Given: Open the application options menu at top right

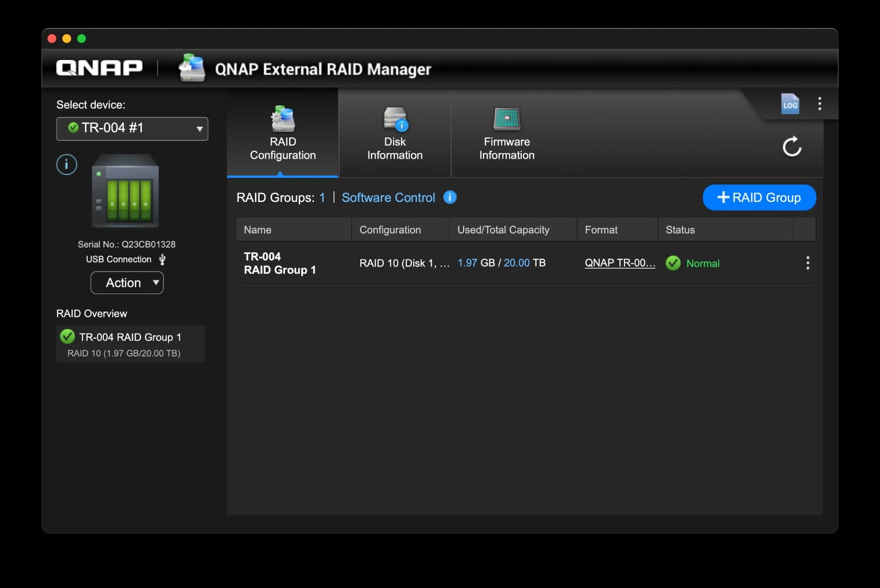Looking at the screenshot, I should tap(820, 103).
